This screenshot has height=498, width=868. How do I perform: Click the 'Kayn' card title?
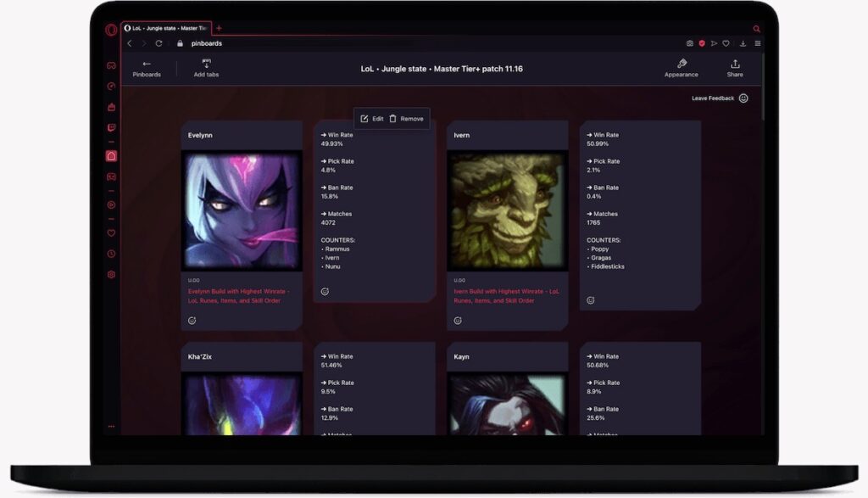coord(462,356)
